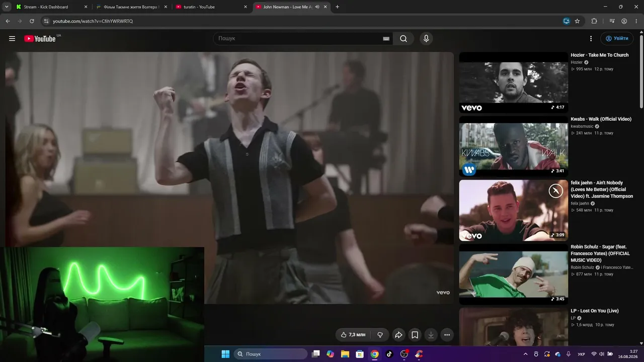Go to YouTube home via logo
644x362 pixels.
point(40,39)
